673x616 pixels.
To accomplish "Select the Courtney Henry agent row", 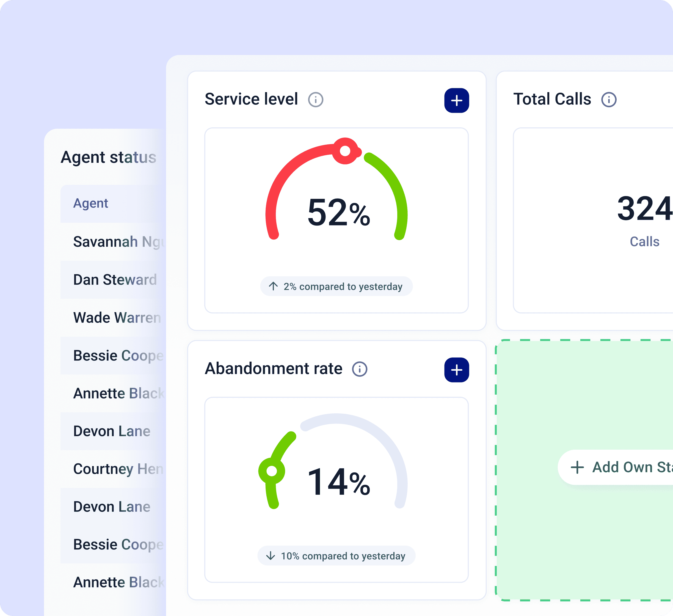I will pos(118,469).
